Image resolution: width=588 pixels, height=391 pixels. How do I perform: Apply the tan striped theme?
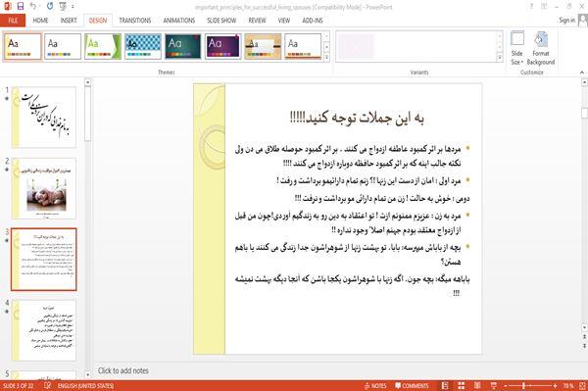pos(263,46)
